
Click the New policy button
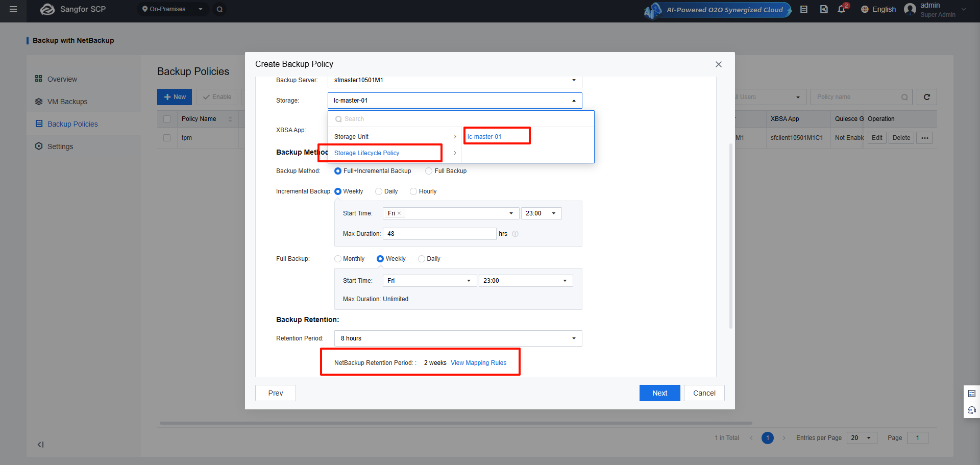click(x=175, y=97)
